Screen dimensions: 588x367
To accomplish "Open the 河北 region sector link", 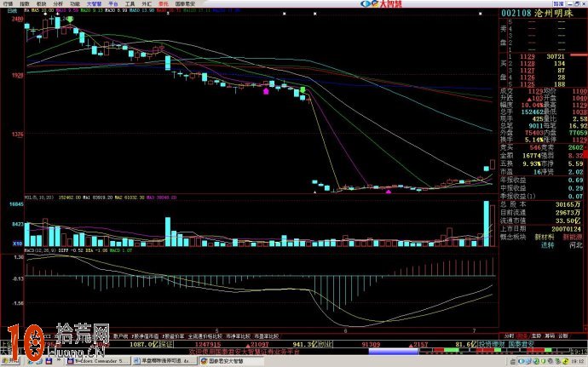I will tap(575, 245).
